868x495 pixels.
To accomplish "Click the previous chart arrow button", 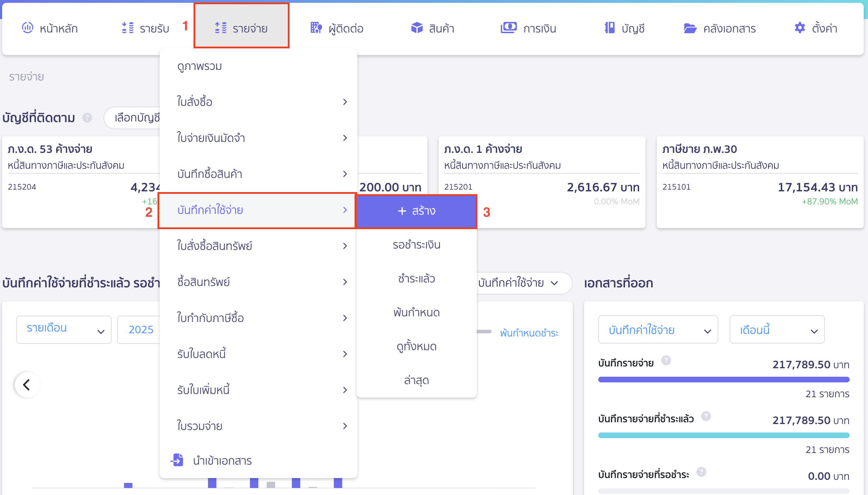I will [x=27, y=384].
